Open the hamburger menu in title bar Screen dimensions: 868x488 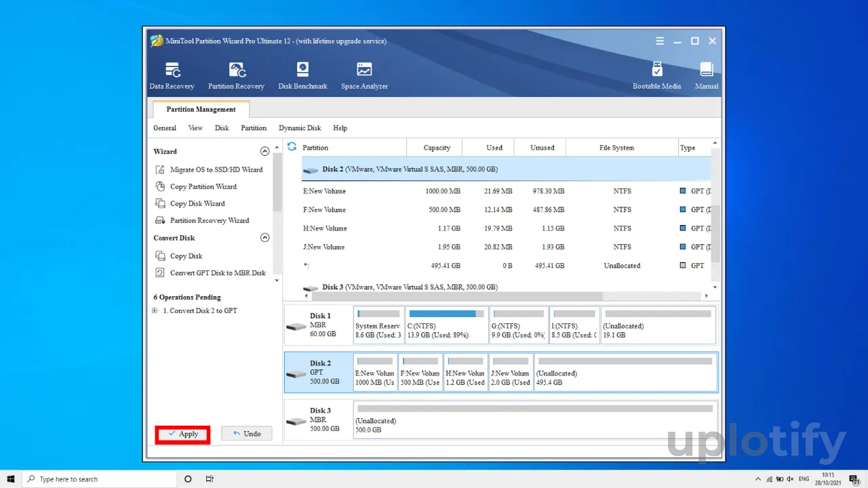pos(660,41)
